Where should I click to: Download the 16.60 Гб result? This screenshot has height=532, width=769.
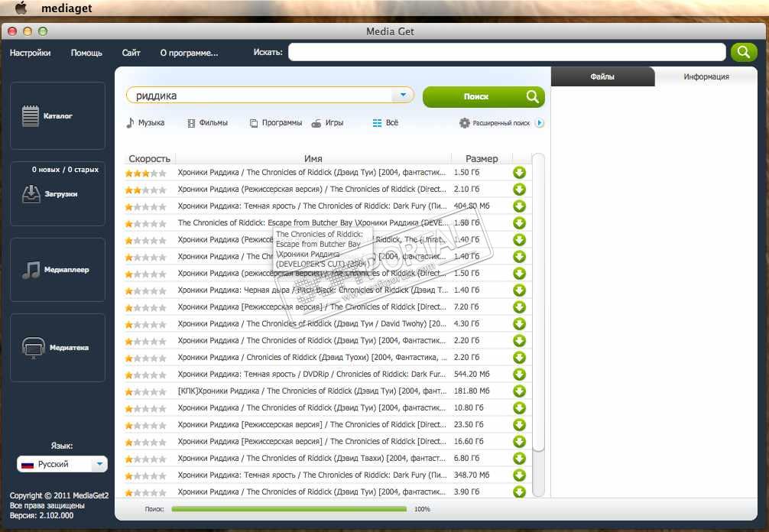pos(519,441)
